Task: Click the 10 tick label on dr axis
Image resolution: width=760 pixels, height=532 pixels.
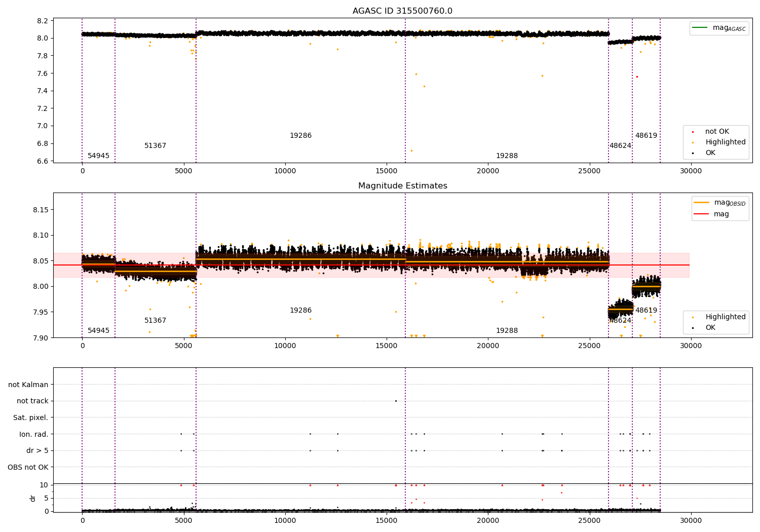Action: pyautogui.click(x=44, y=485)
